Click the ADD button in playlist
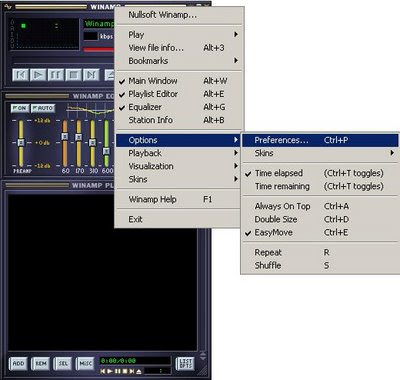The height and width of the screenshot is (380, 400). click(x=18, y=364)
